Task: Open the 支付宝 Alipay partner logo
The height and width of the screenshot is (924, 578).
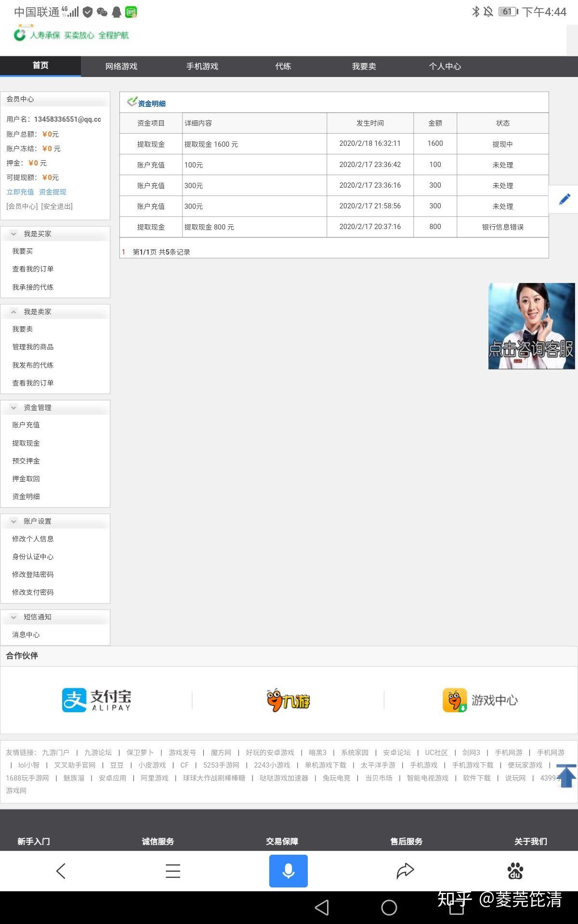Action: (96, 700)
